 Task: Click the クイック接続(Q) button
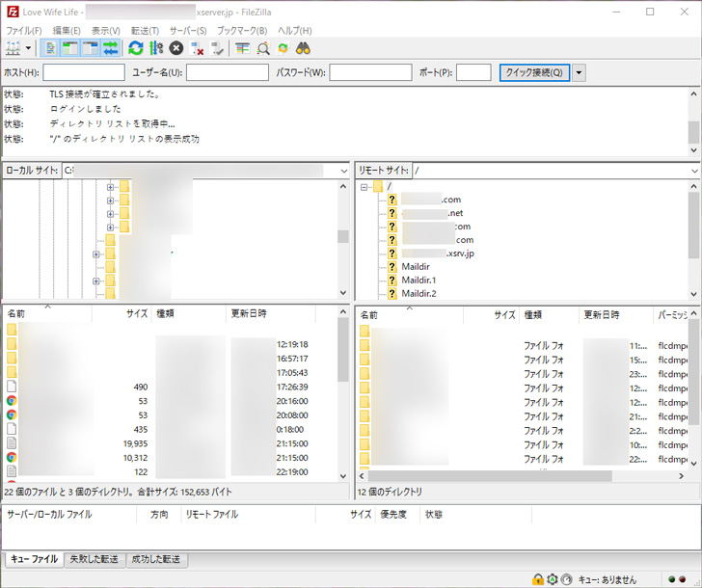click(x=533, y=72)
